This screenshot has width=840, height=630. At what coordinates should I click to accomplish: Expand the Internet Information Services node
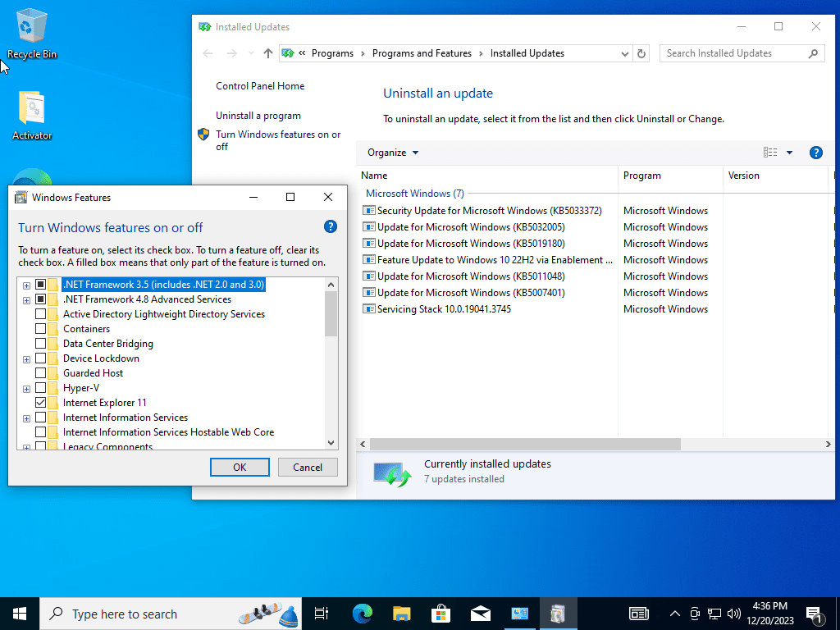tap(26, 418)
